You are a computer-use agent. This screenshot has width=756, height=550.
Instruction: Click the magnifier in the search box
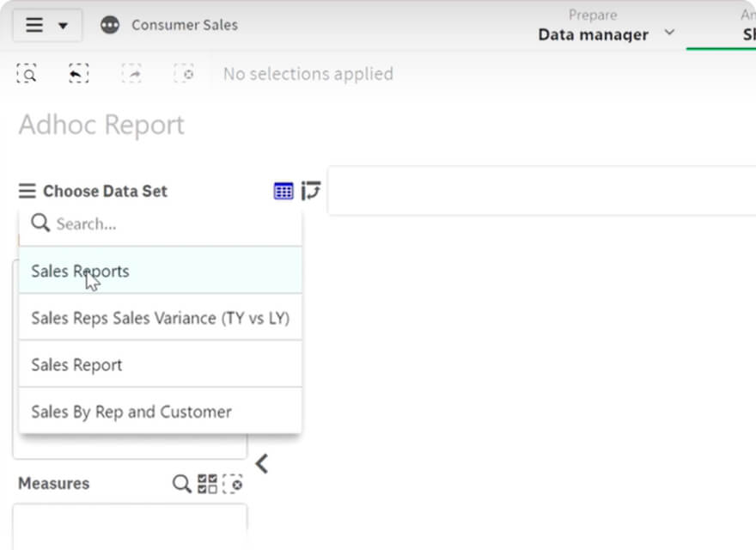click(x=40, y=223)
